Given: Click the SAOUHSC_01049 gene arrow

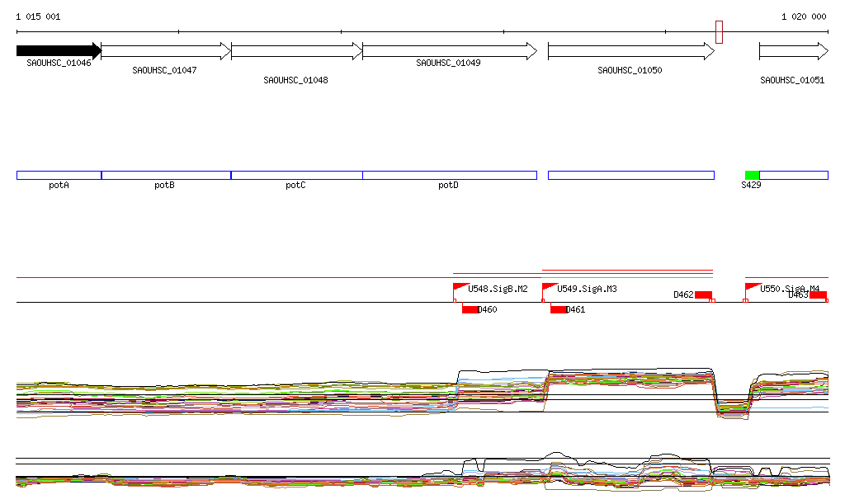Looking at the screenshot, I should tap(449, 51).
